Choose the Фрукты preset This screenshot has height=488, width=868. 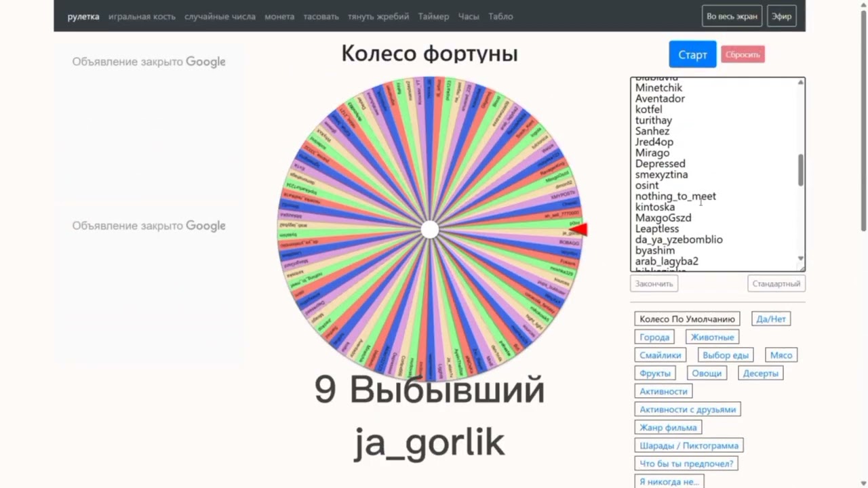tap(655, 373)
